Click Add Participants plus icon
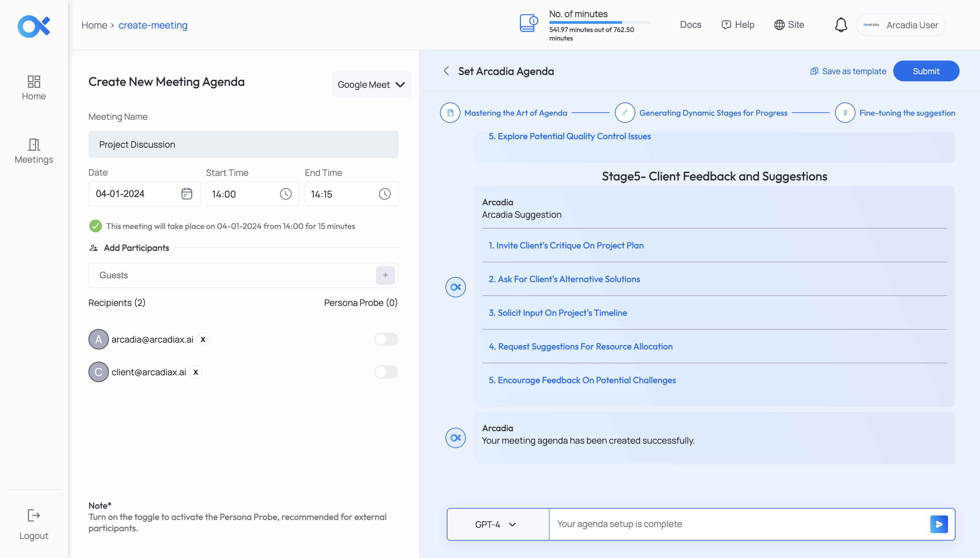This screenshot has height=558, width=980. point(386,275)
